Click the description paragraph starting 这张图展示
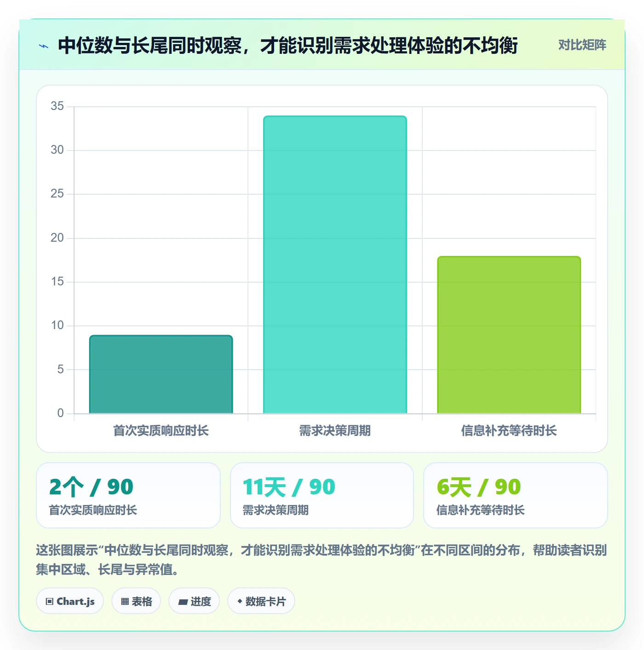 coord(322,560)
